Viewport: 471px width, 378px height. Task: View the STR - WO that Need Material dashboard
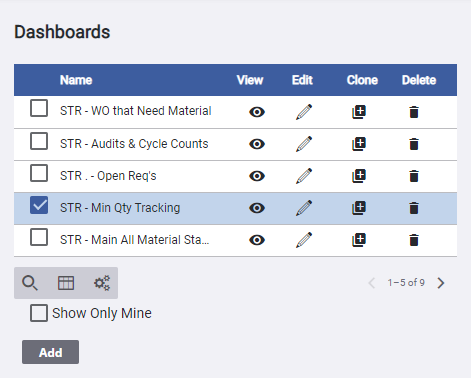point(257,112)
